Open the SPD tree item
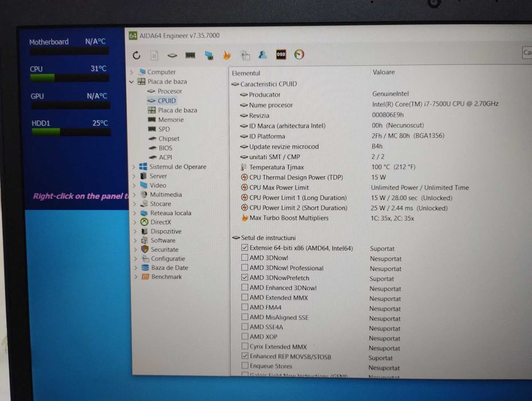This screenshot has width=532, height=401. [x=164, y=129]
